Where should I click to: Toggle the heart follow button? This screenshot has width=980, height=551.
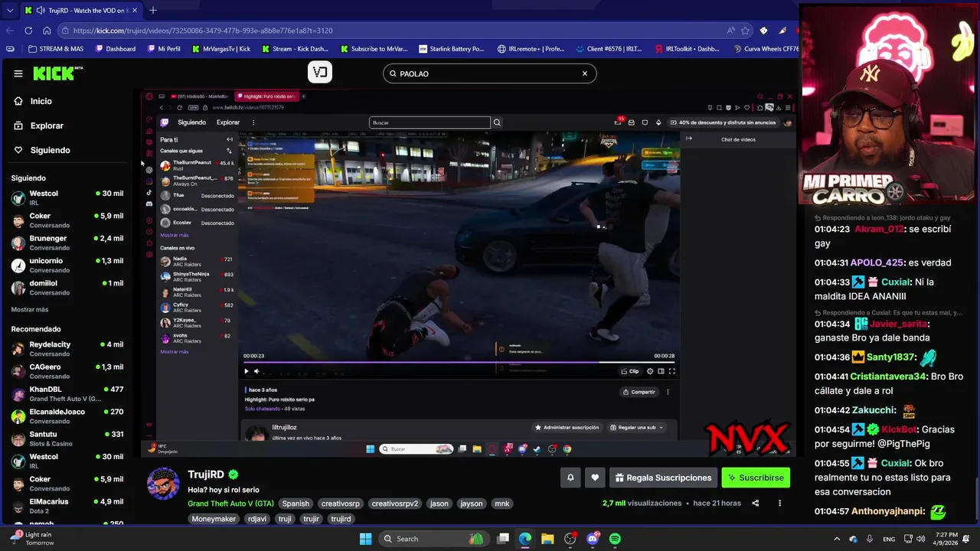click(595, 478)
